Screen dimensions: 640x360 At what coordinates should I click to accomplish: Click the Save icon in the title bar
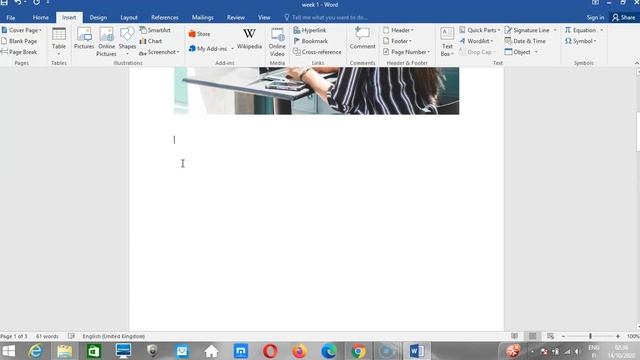(4, 3)
